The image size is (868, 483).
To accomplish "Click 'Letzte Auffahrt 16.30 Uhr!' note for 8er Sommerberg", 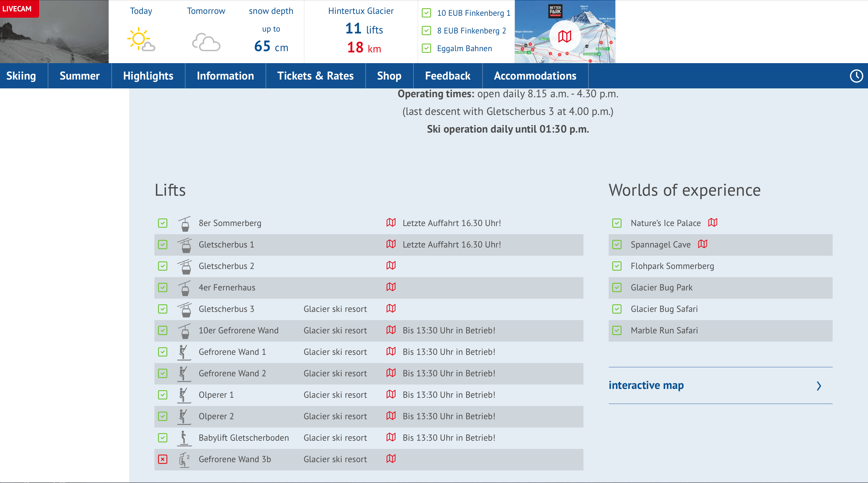I will [x=451, y=223].
